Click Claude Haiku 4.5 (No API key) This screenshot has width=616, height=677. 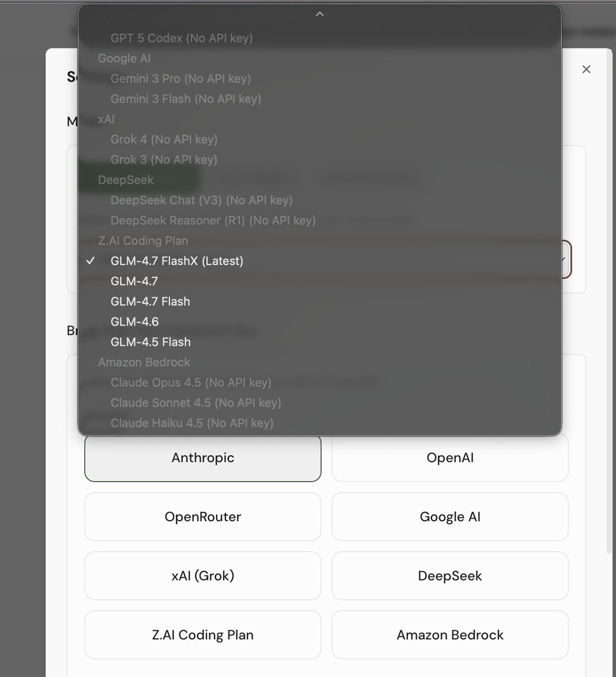[319, 423]
